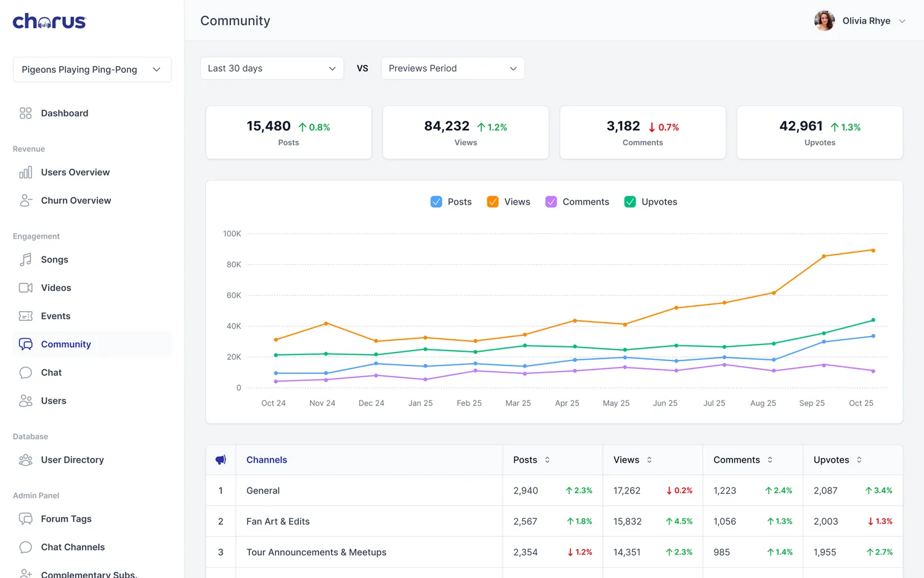Click the 15,480 Posts stat card
This screenshot has width=924, height=578.
coord(288,132)
